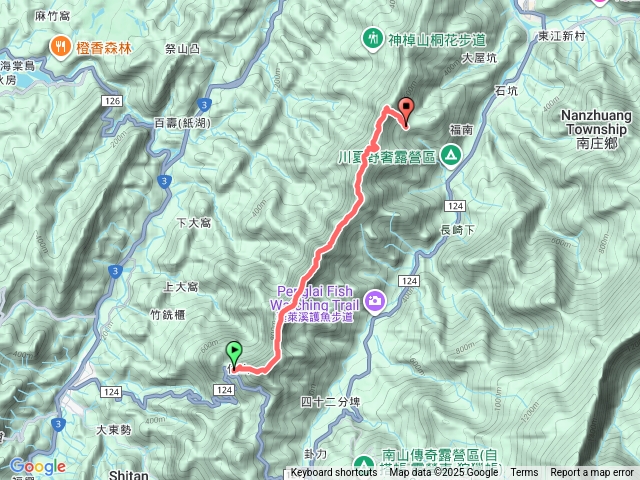Viewport: 640px width, 480px height.
Task: Open the Terms link
Action: pos(524,473)
